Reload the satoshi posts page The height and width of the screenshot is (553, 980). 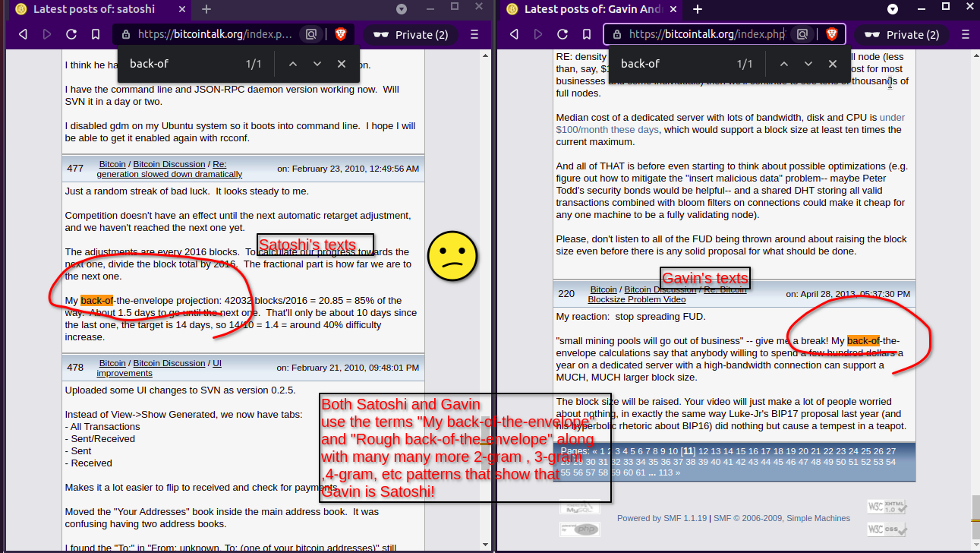(71, 34)
